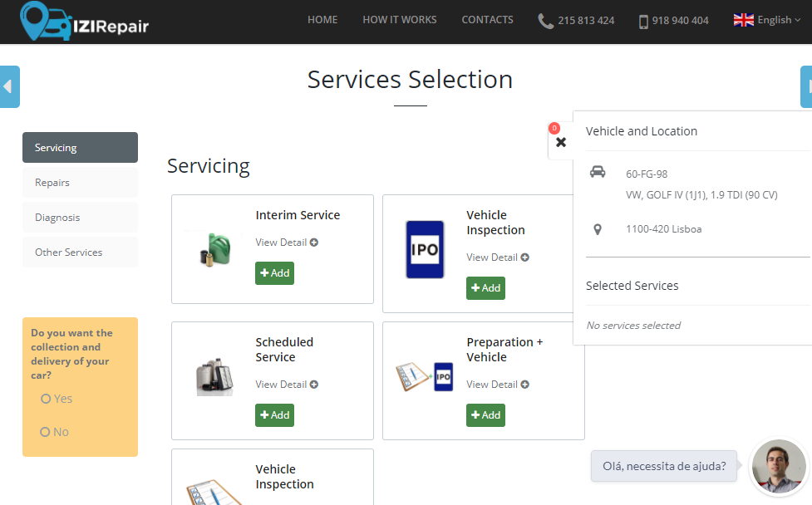Click the red services count badge
812x505 pixels.
pyautogui.click(x=554, y=128)
